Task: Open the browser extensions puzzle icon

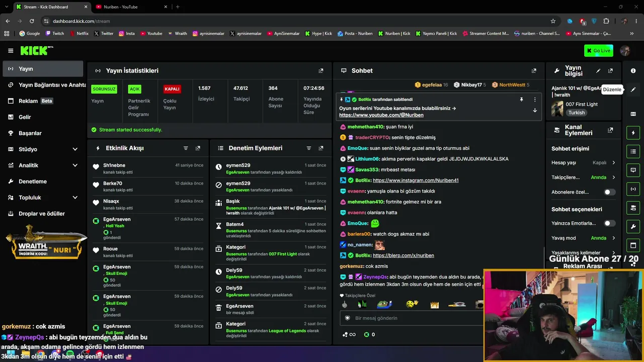Action: (x=606, y=21)
